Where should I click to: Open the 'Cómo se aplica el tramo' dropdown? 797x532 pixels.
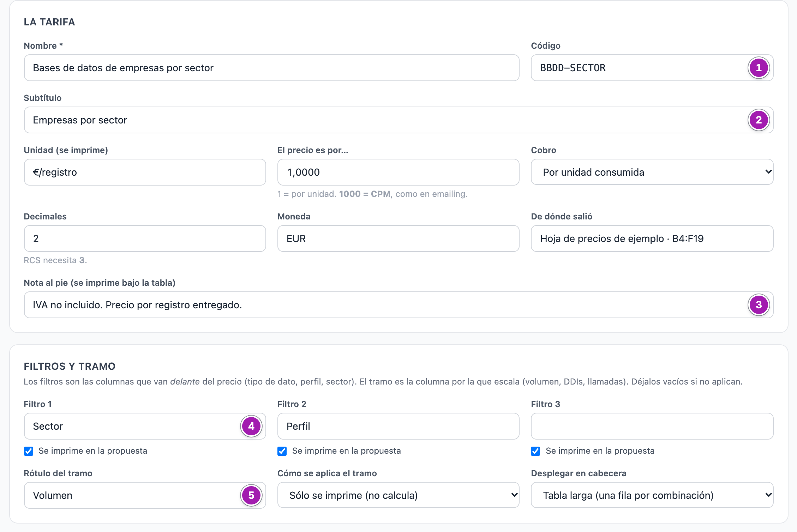pos(398,495)
